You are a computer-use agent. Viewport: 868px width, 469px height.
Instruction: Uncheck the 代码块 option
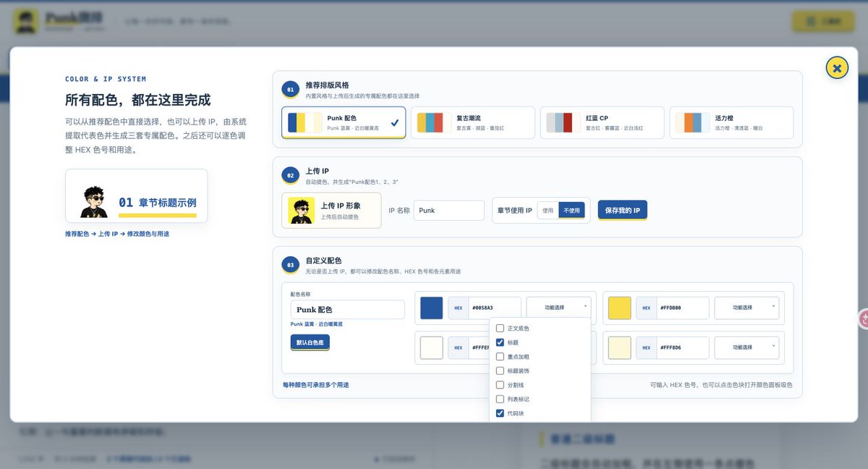click(x=500, y=413)
